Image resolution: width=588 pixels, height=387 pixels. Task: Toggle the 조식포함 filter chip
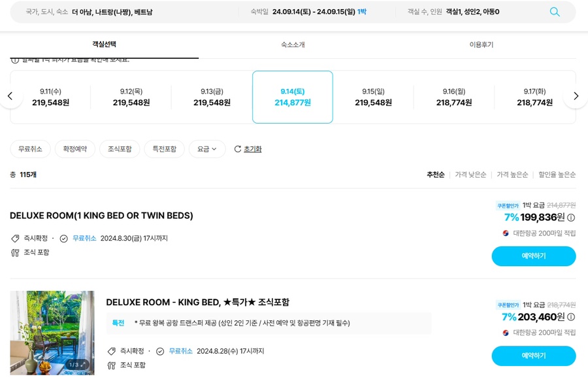[120, 149]
